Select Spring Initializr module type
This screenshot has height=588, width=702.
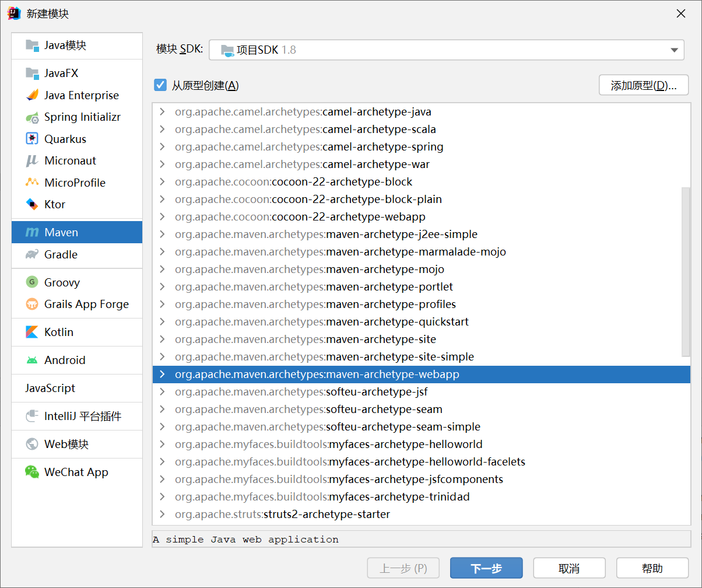[77, 117]
